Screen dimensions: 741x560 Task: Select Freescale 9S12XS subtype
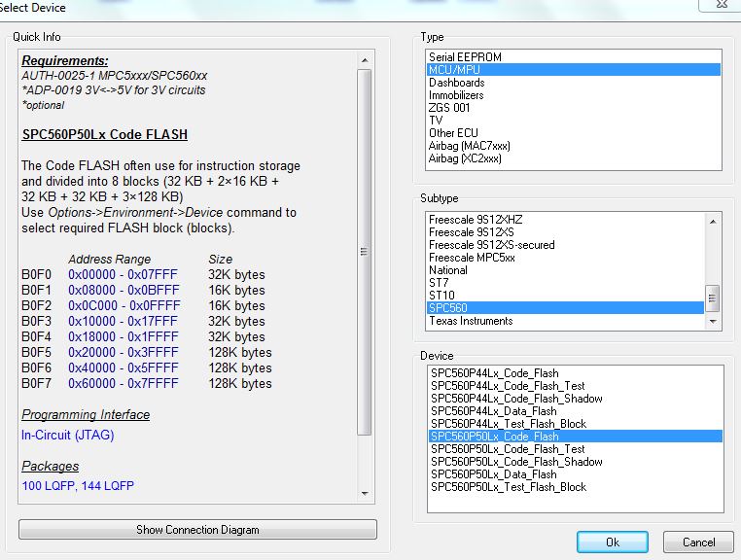point(565,232)
